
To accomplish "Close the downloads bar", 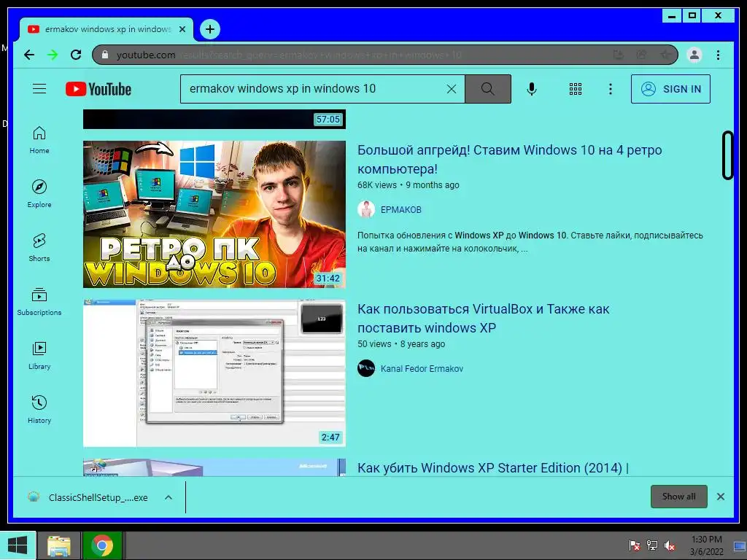I will point(720,497).
